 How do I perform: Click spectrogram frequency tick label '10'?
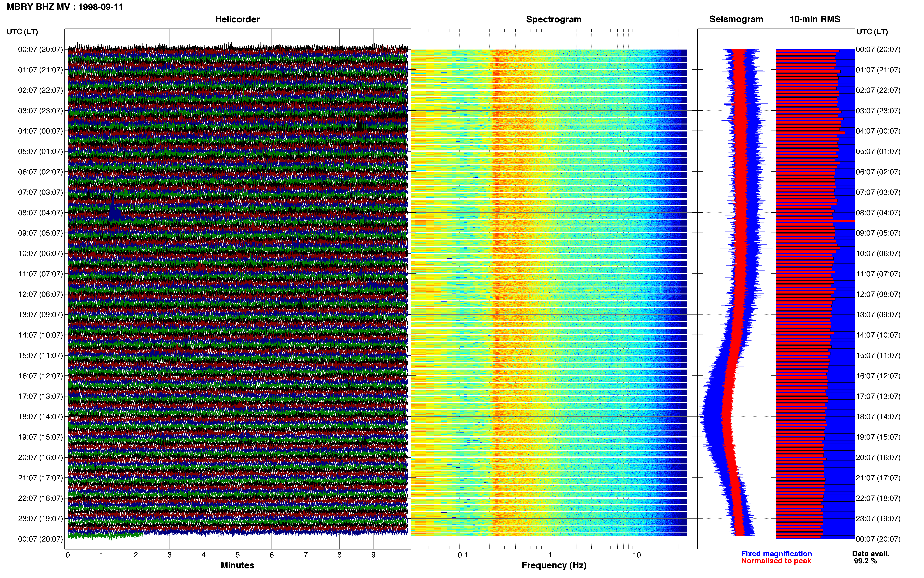tap(637, 555)
